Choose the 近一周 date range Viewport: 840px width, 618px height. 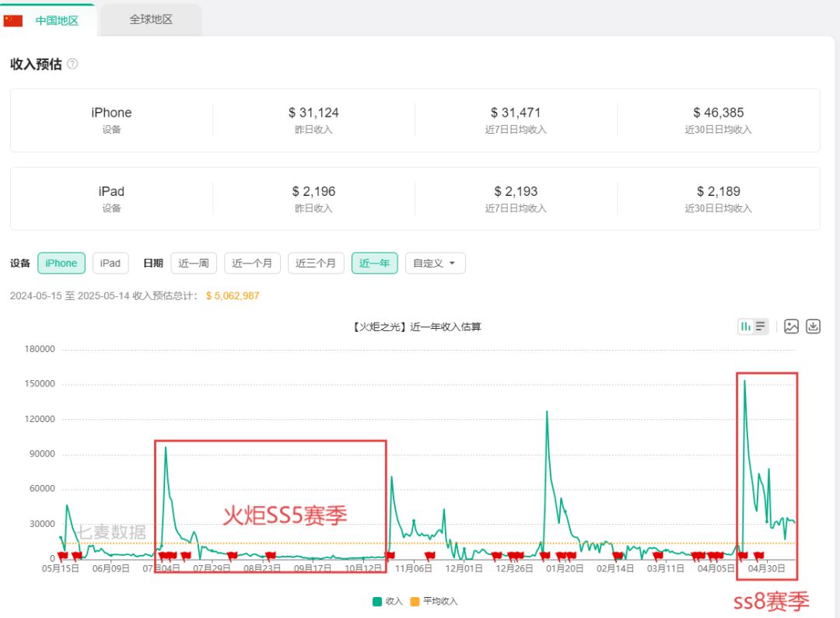[x=194, y=263]
